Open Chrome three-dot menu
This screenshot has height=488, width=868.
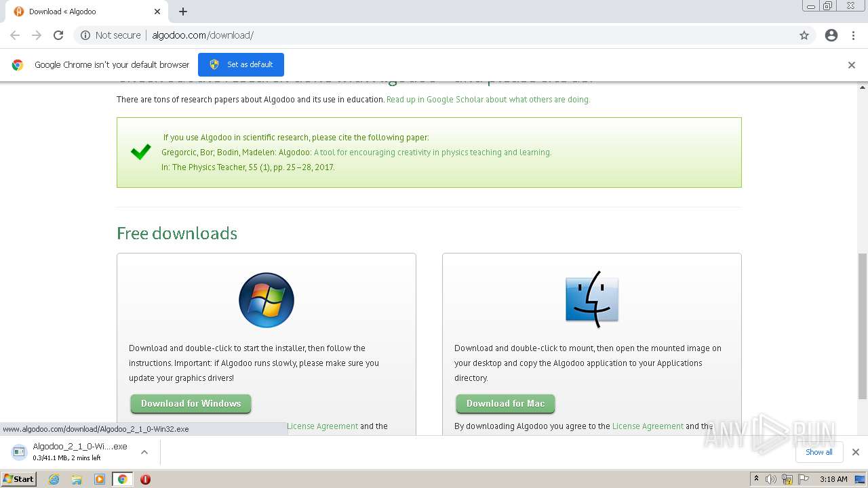pyautogui.click(x=854, y=35)
